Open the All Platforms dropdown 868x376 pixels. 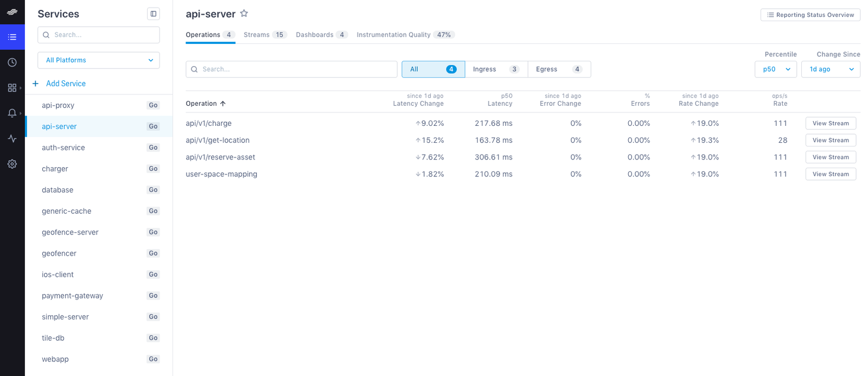pyautogui.click(x=99, y=60)
